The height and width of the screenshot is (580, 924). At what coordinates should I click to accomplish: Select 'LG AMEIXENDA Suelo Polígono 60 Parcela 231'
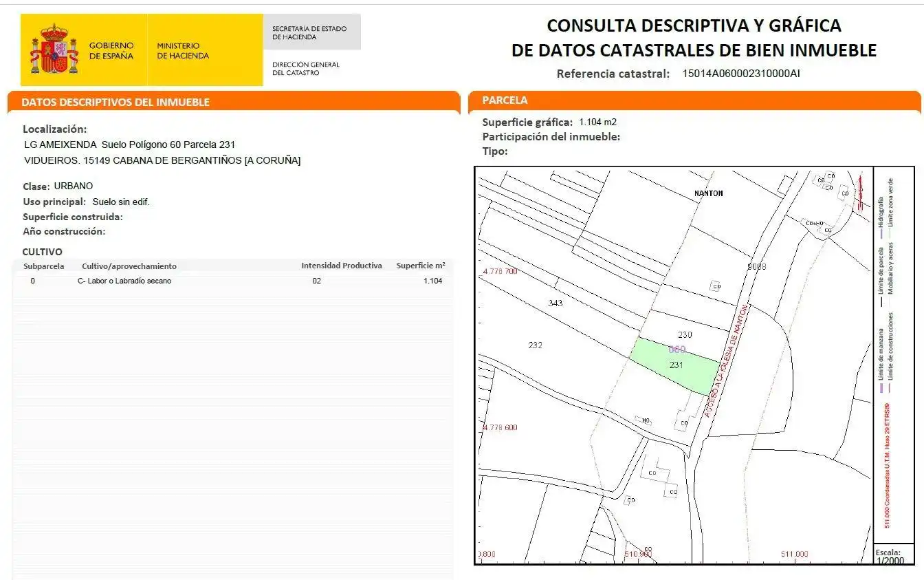click(130, 144)
